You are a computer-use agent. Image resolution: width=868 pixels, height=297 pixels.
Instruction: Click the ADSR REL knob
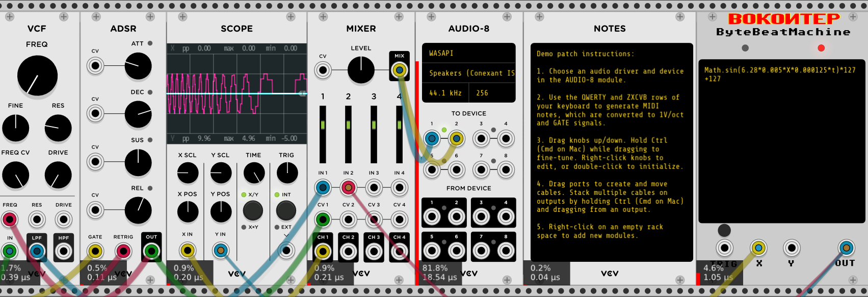point(138,210)
